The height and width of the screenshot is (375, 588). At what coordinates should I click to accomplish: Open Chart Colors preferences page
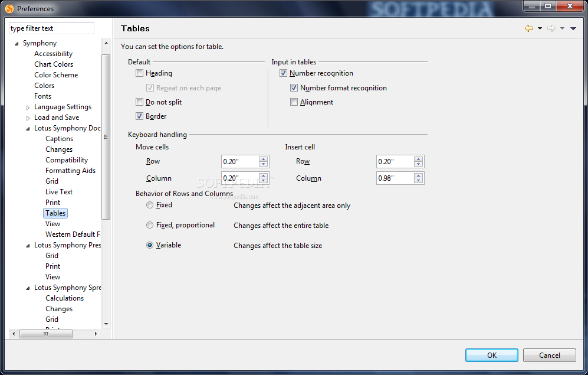click(x=54, y=64)
